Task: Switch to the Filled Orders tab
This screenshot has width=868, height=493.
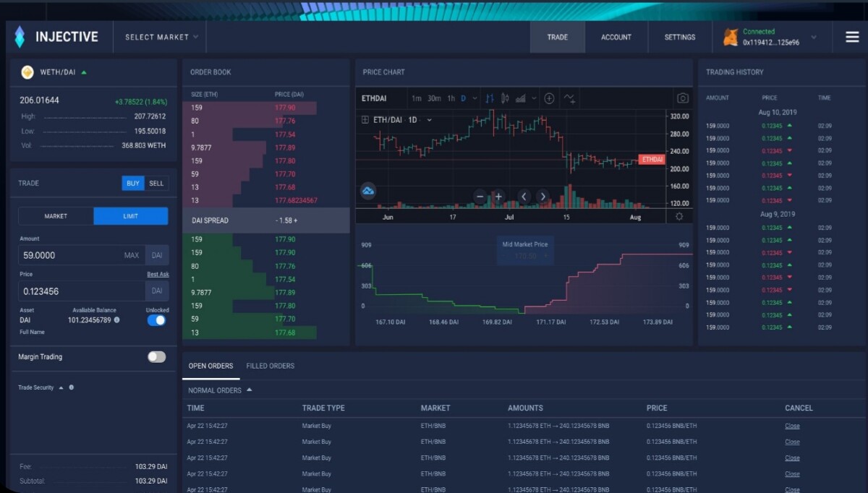Action: click(x=271, y=366)
